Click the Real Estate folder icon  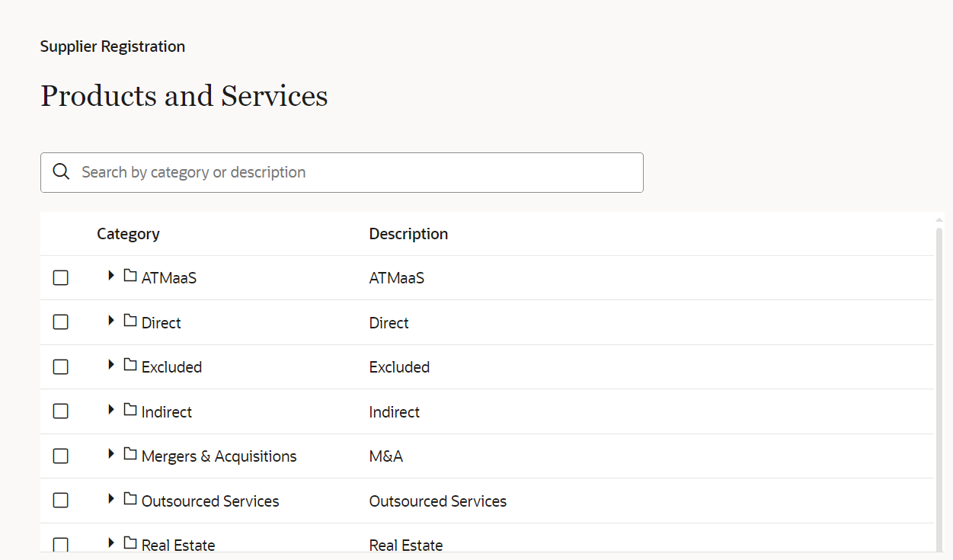pyautogui.click(x=130, y=543)
